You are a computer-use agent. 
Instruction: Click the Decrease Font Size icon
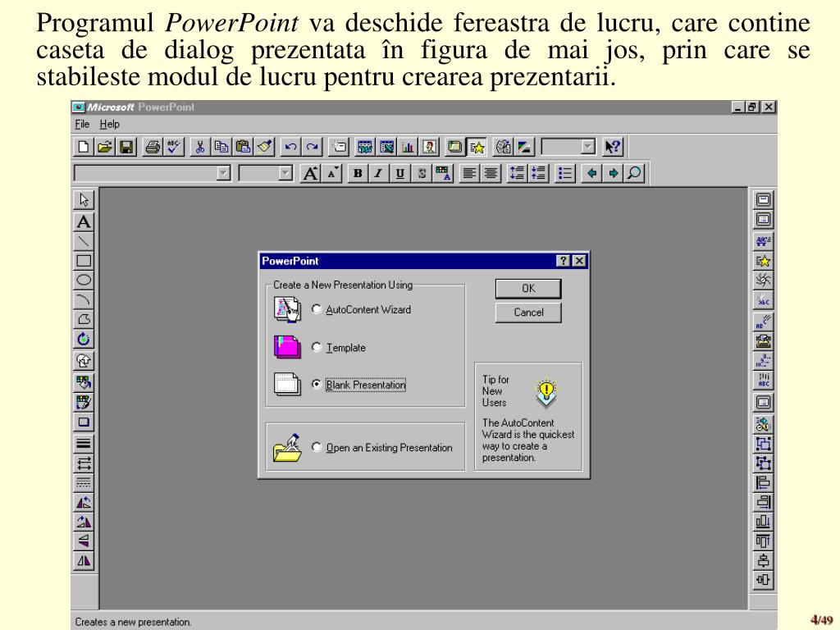coord(331,174)
